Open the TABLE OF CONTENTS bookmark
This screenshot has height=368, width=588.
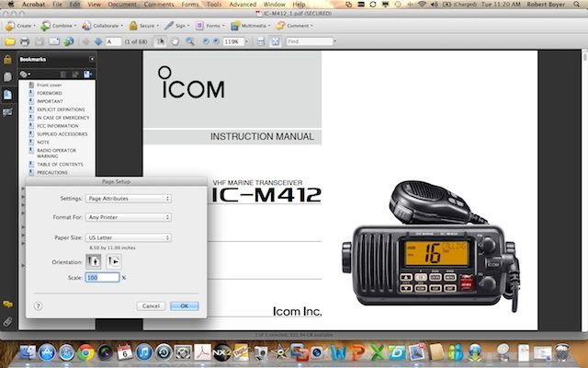60,164
